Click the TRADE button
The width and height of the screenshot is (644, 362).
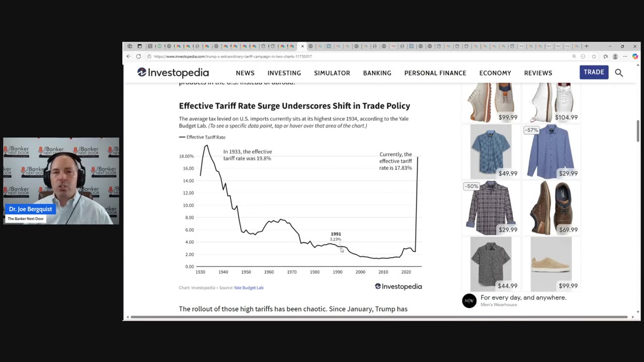[594, 72]
